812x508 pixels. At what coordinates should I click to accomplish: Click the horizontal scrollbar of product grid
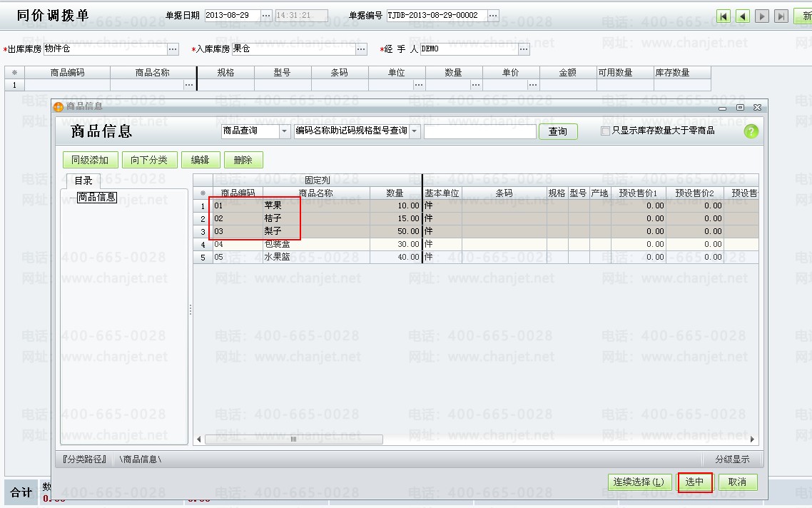click(x=293, y=440)
